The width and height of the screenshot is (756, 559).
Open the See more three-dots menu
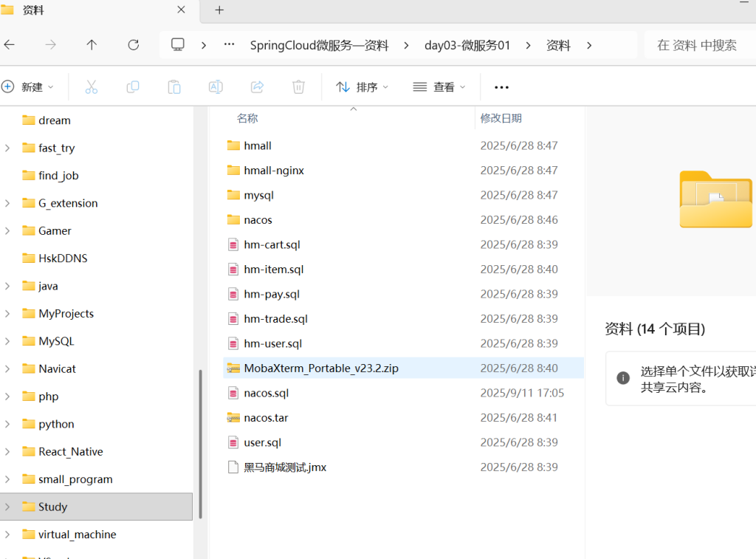(x=501, y=87)
